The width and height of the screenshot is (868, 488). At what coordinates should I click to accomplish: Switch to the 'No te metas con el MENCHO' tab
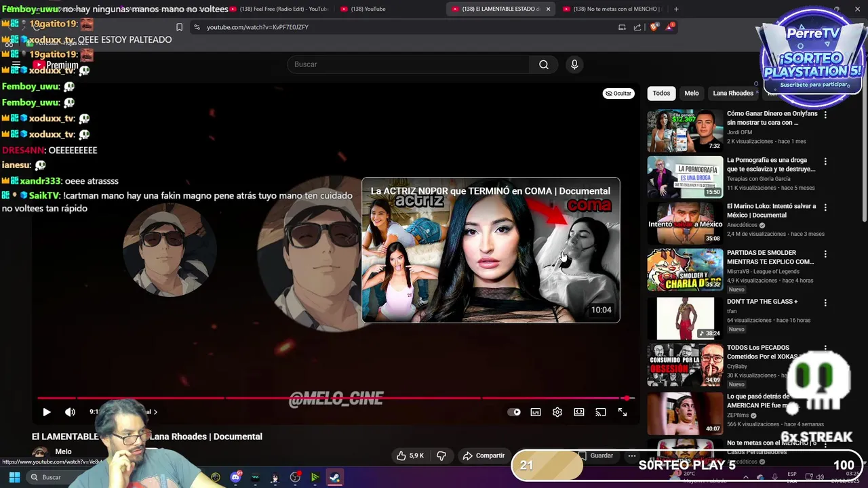[x=614, y=9]
